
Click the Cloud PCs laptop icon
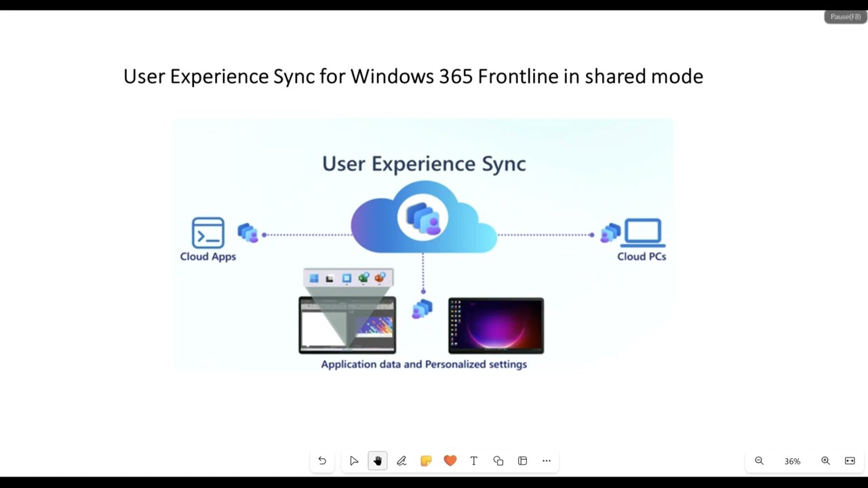point(643,232)
